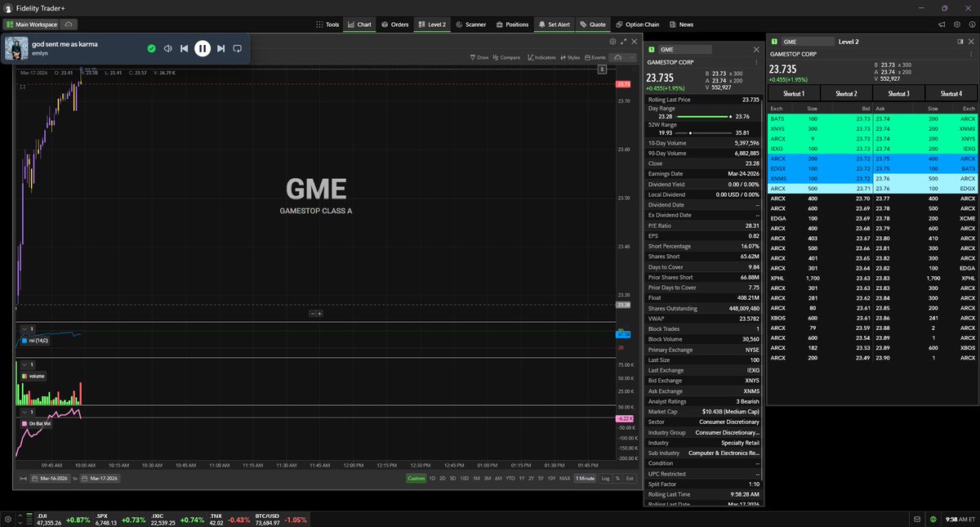Click the chart settings gear icon

[612, 41]
